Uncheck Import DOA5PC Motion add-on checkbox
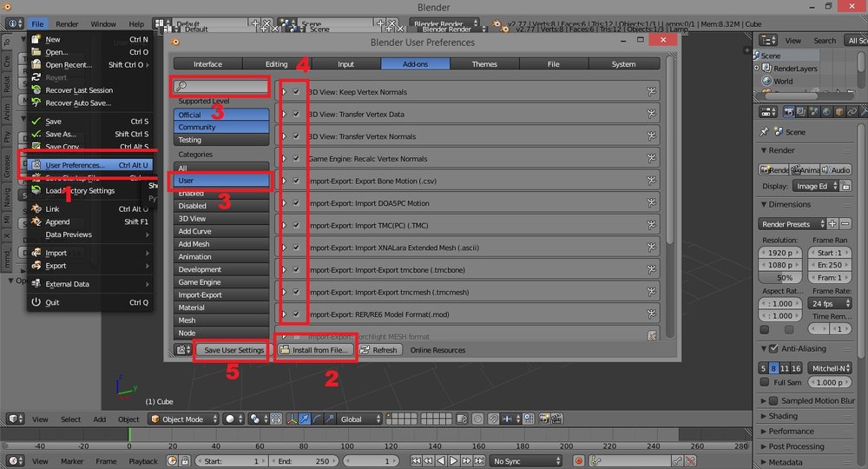 pos(296,203)
